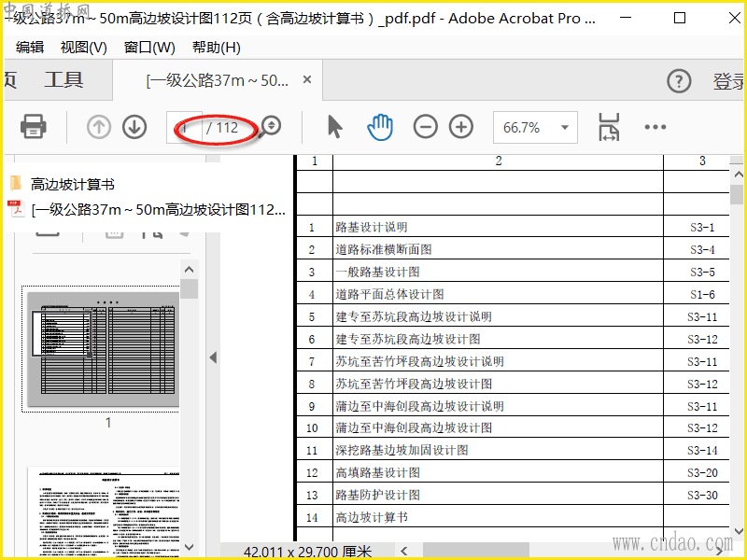
Task: Minimize the Acrobat window
Action: coord(626,18)
